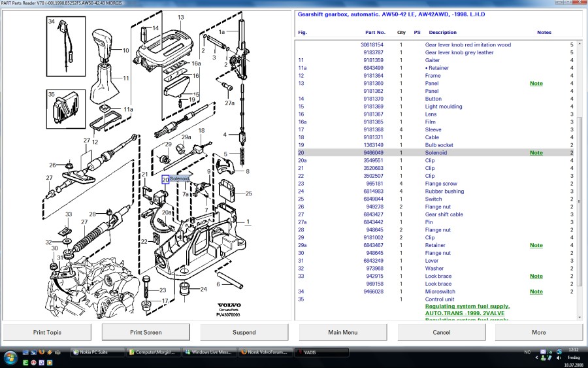Screen dimensions: 588x368
Task: Click the Print Screen button
Action: tap(146, 332)
